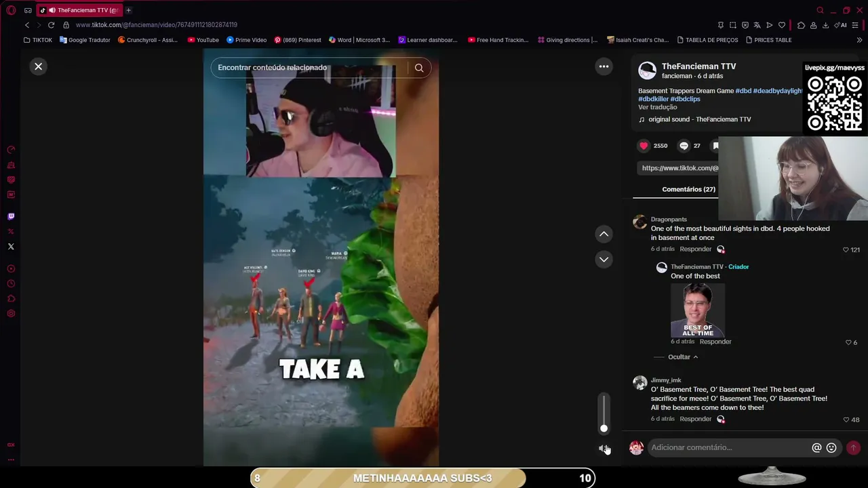Click Ver tradução to translate the caption
This screenshot has width=868, height=488.
coord(657,107)
